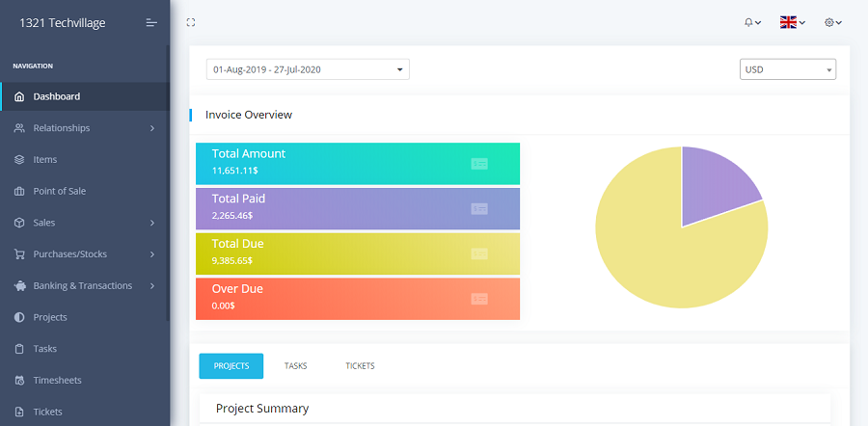Switch to the Tasks tab
868x426 pixels.
pyautogui.click(x=295, y=366)
